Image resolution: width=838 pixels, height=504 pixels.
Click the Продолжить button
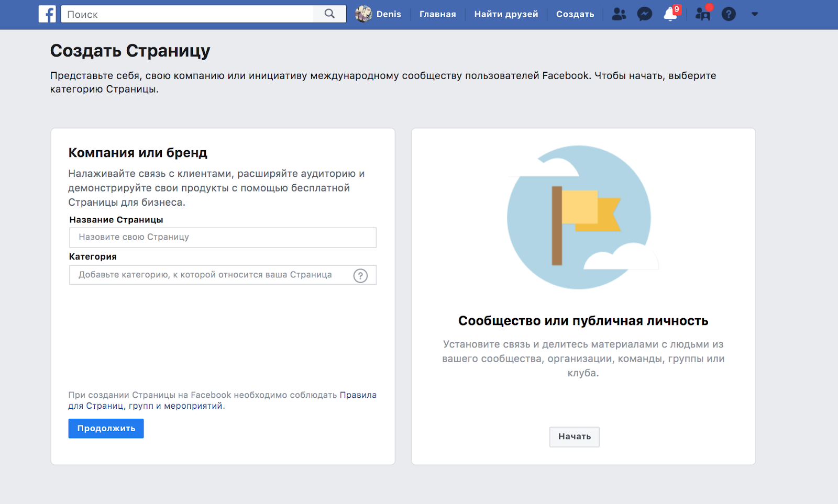click(106, 428)
